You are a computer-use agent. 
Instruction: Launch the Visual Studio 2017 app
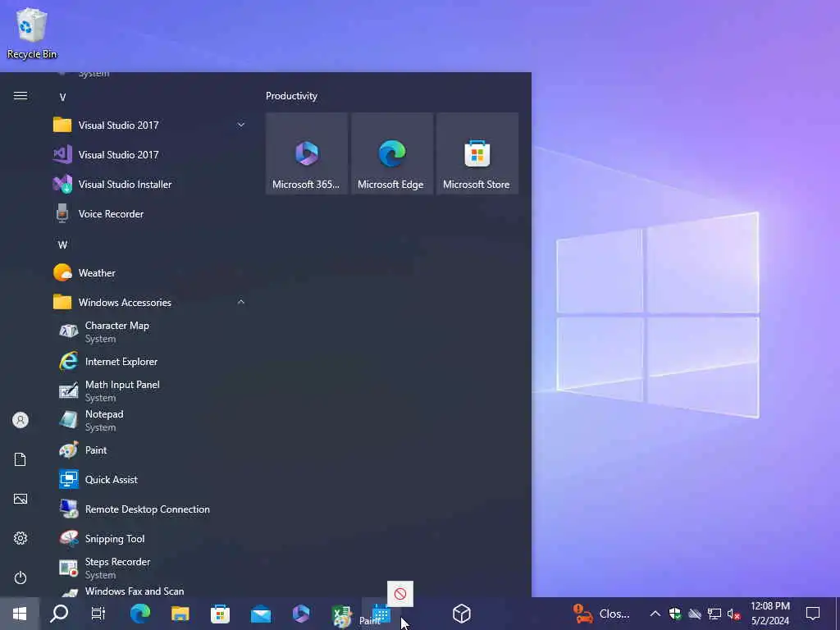click(149, 154)
